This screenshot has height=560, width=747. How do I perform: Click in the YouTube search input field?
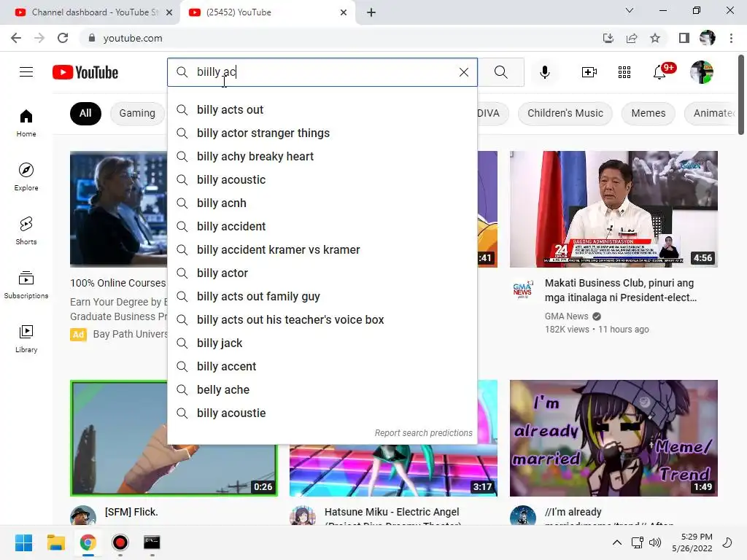(324, 72)
